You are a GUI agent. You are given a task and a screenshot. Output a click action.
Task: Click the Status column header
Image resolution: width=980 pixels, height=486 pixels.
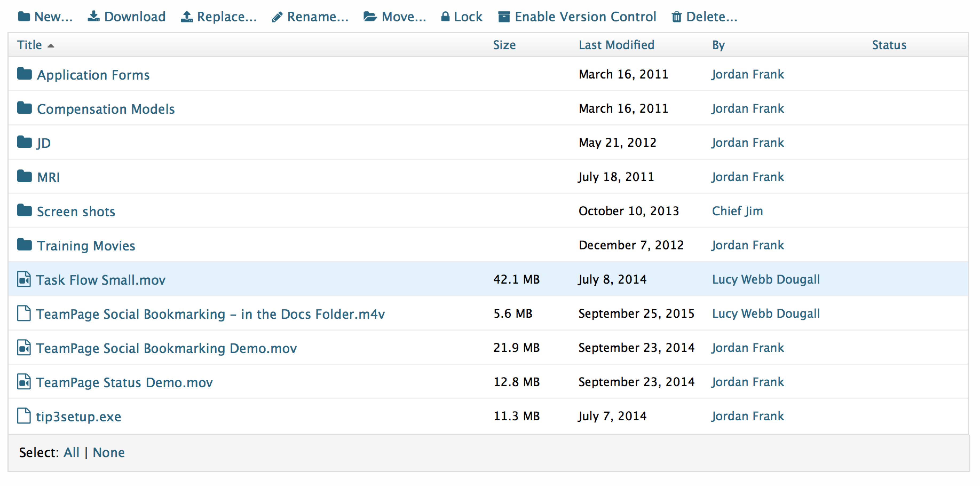point(889,45)
